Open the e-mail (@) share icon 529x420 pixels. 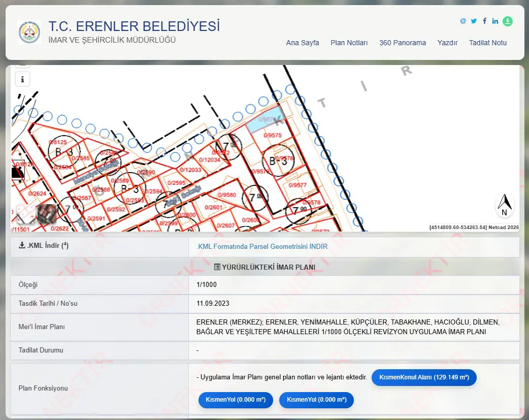tap(463, 21)
